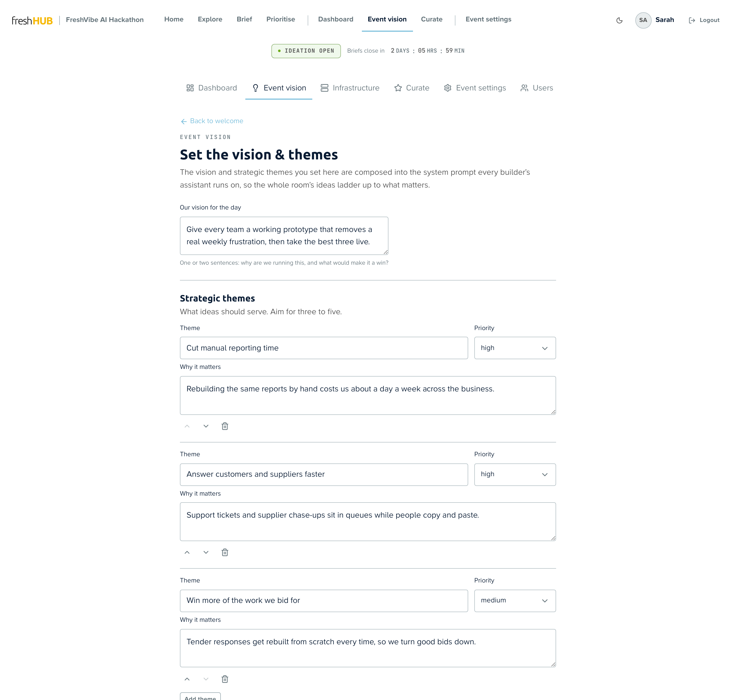Click the 'Strategic themes' heading
The image size is (736, 700).
pos(217,298)
